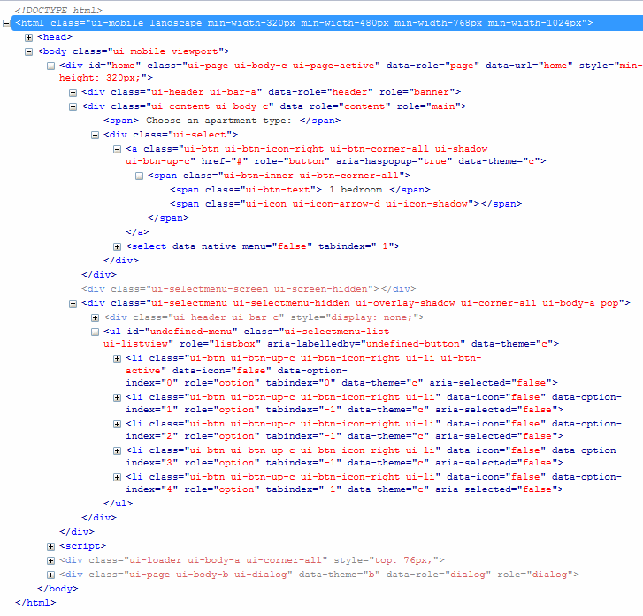Select the data-role="header" div row
Screen dimensions: 643x616
pyautogui.click(x=271, y=92)
